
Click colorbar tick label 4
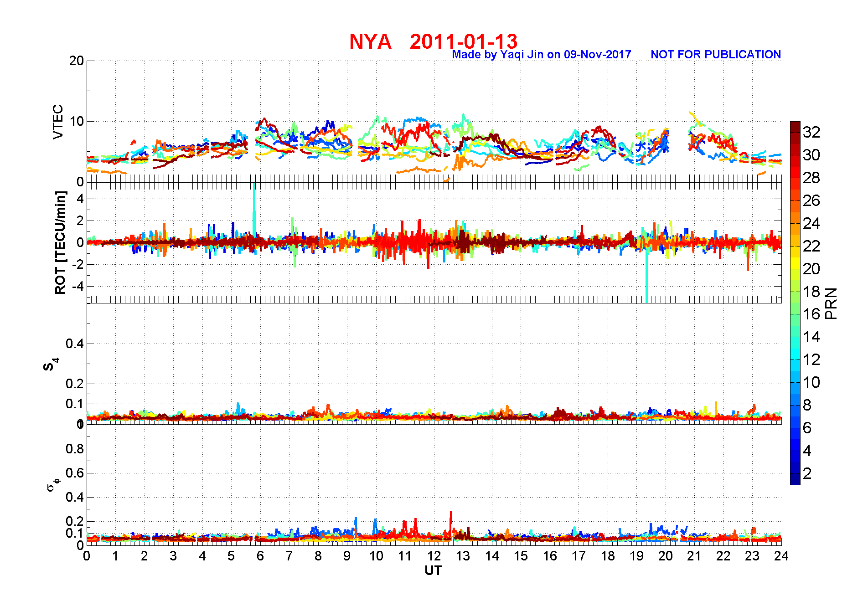point(807,451)
